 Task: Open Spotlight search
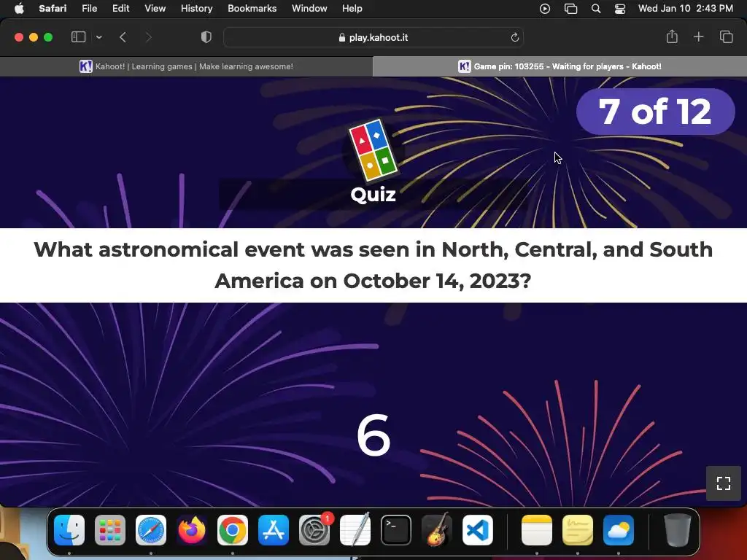595,9
